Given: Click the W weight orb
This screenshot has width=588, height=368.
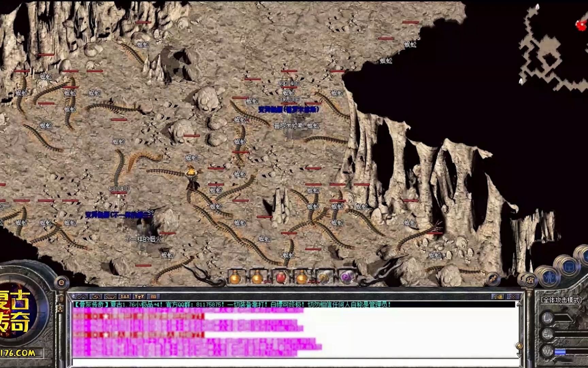Looking at the screenshot, I should click(x=547, y=351).
